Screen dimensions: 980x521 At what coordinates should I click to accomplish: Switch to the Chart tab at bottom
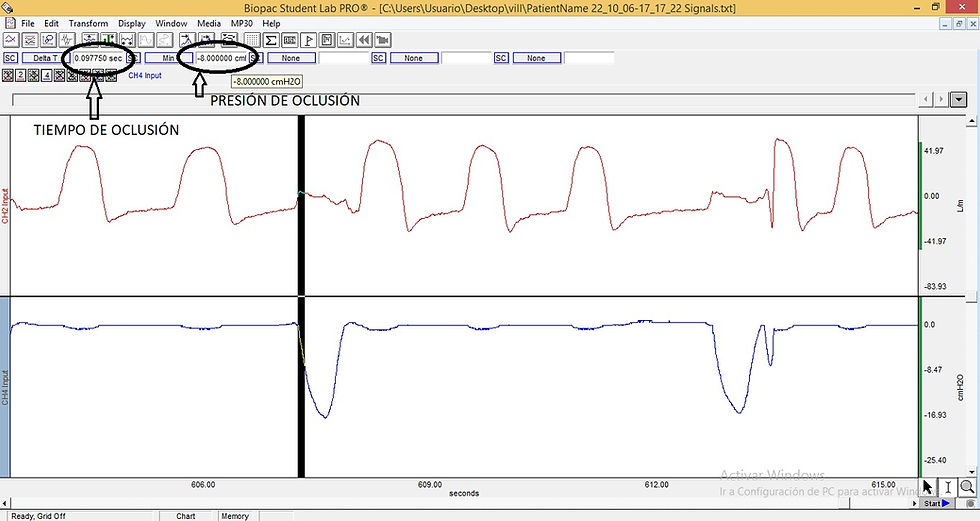(x=186, y=516)
